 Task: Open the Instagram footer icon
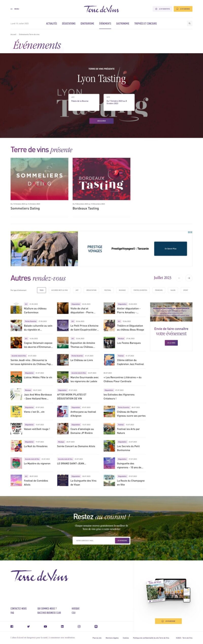coord(79,626)
